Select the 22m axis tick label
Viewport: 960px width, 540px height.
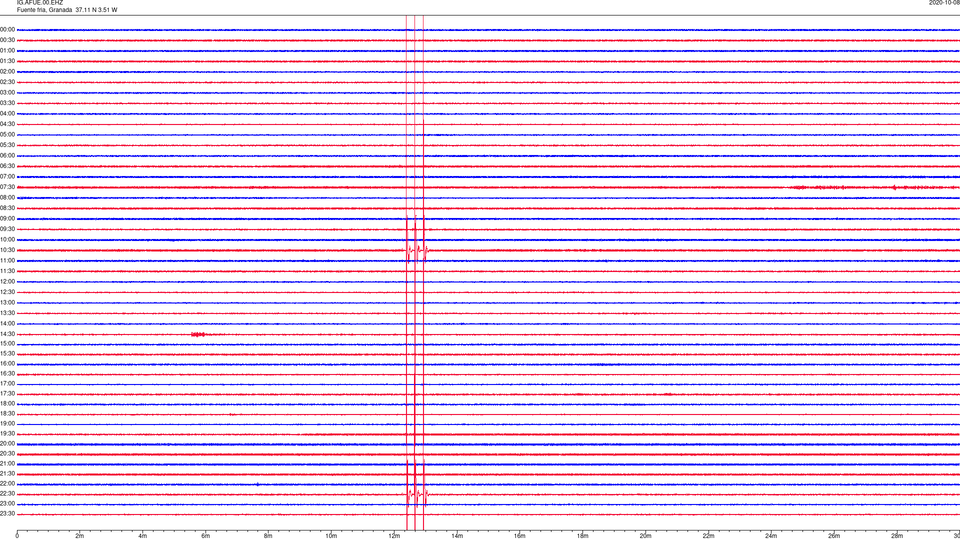pos(708,536)
